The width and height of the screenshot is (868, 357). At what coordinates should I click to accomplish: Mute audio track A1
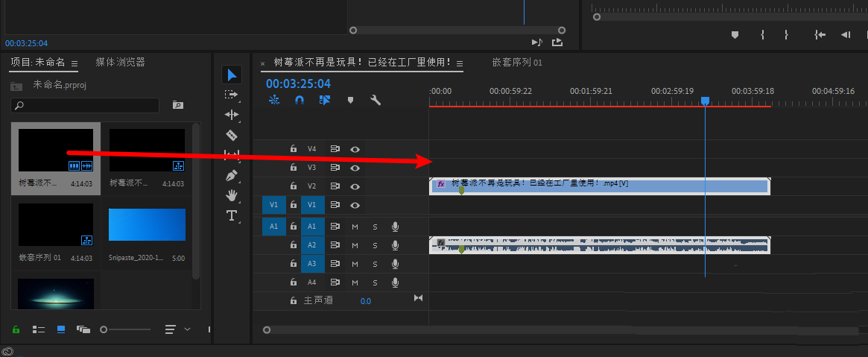coord(355,227)
